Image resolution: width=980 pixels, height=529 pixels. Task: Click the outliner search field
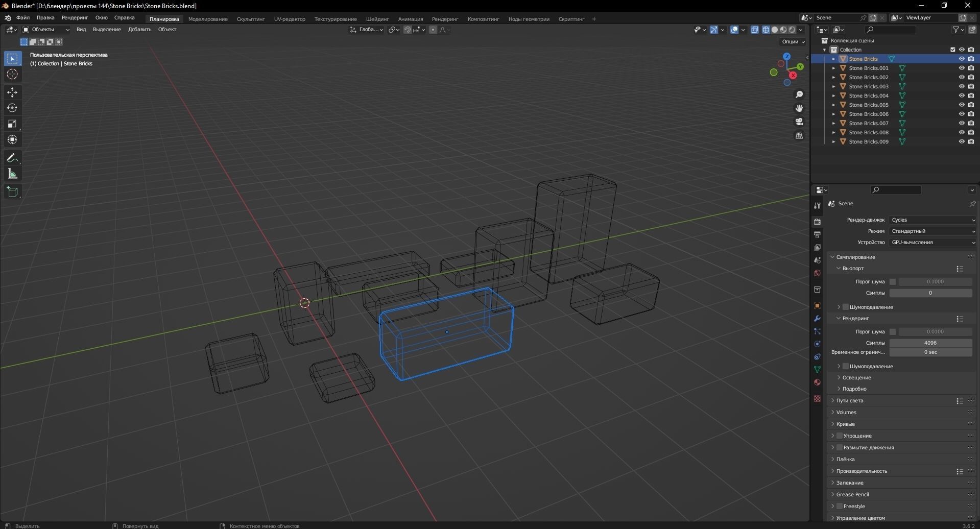[891, 30]
